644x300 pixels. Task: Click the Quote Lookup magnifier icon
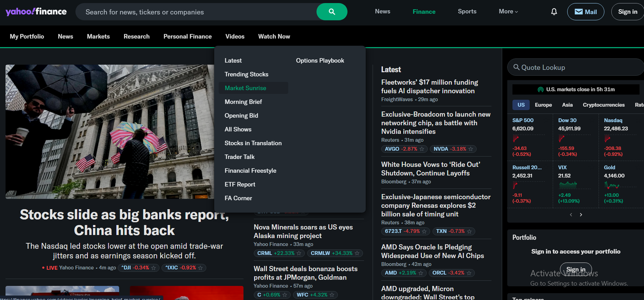click(x=516, y=67)
